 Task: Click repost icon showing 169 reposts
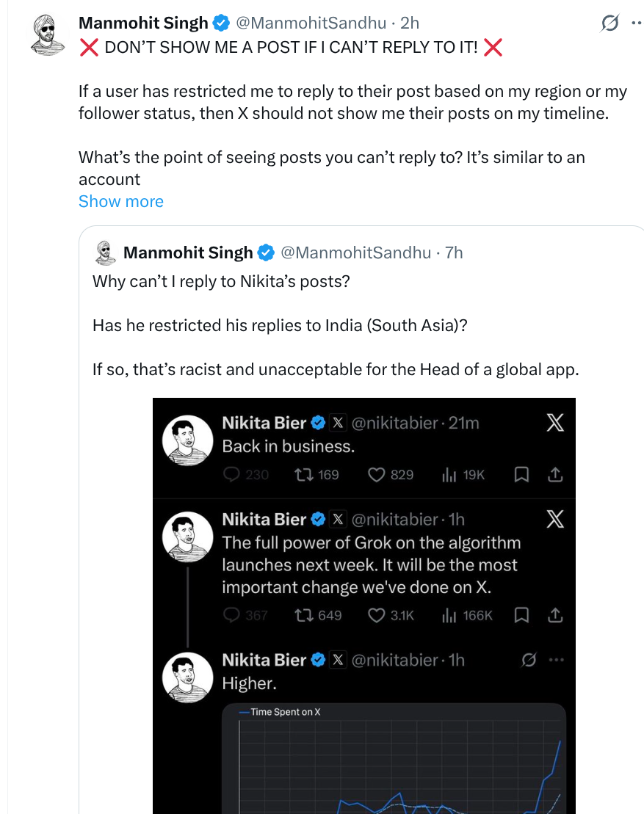coord(300,475)
